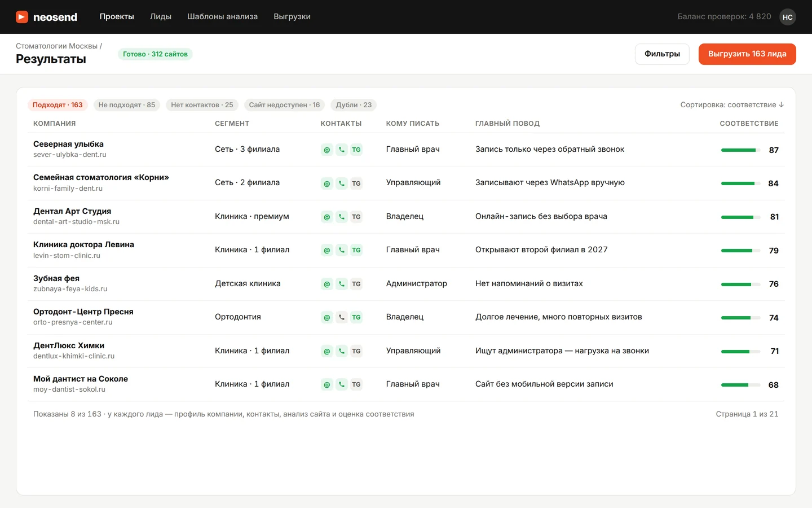
Task: Open the Лиды menu
Action: click(161, 17)
